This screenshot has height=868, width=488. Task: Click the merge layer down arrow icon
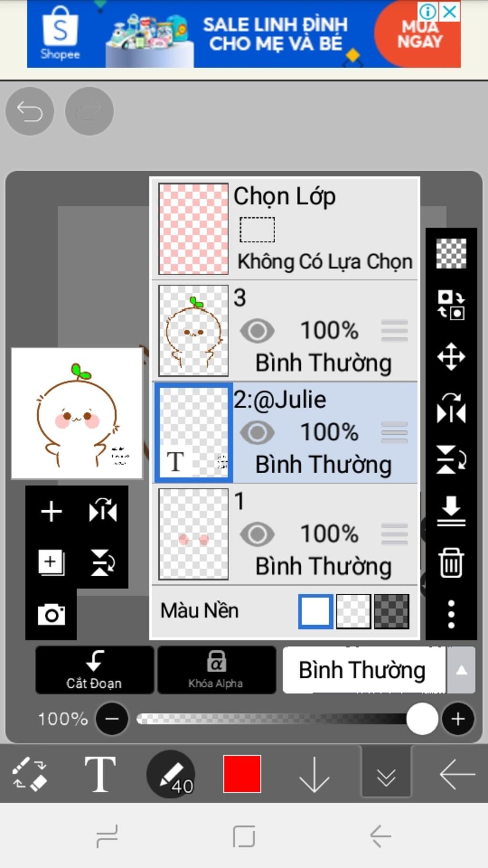(451, 511)
